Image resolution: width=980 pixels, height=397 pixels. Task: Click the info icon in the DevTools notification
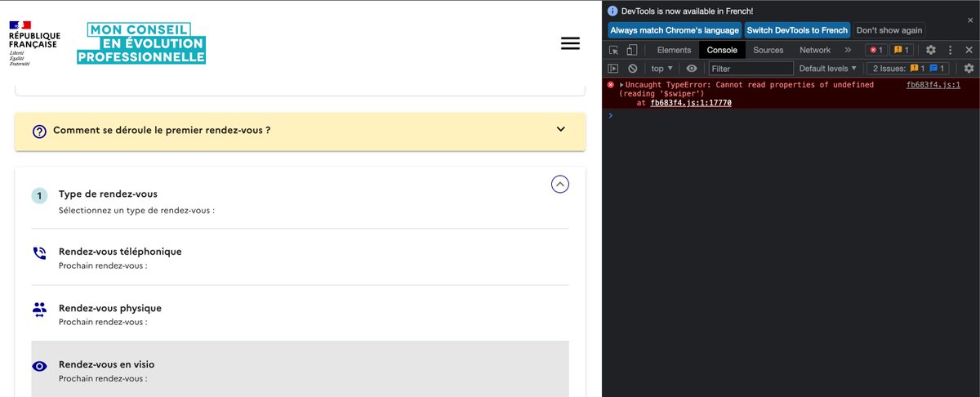click(612, 11)
